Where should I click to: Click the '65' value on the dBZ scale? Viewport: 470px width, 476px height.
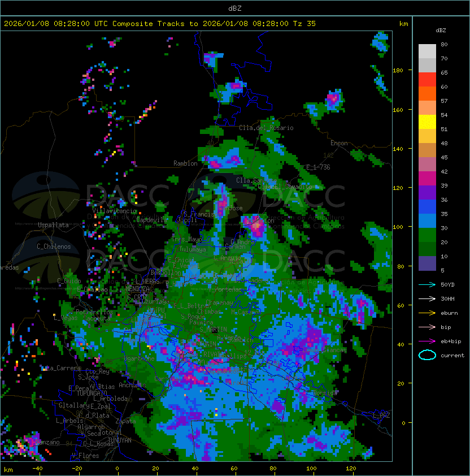444,72
